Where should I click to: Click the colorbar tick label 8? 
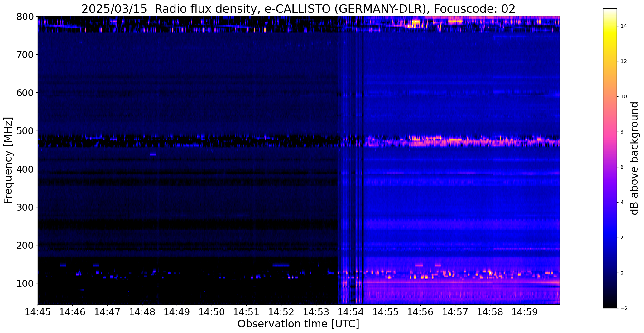[x=622, y=132]
